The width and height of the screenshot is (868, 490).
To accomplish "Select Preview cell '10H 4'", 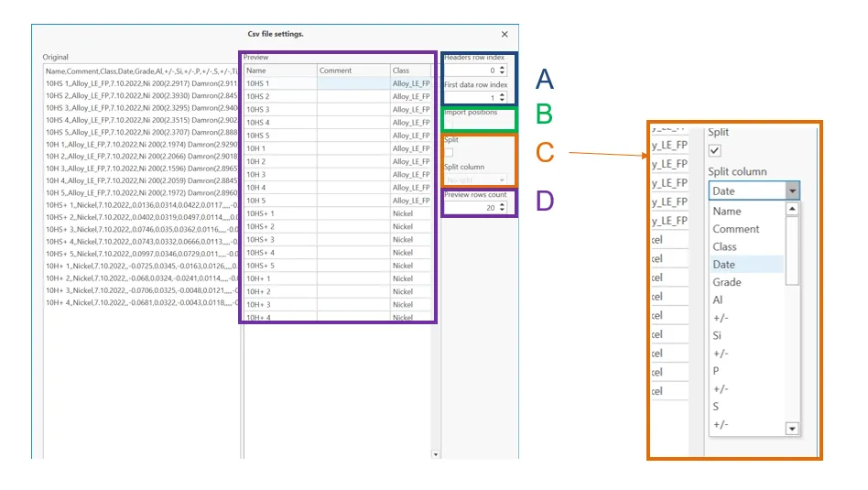I will coord(280,188).
